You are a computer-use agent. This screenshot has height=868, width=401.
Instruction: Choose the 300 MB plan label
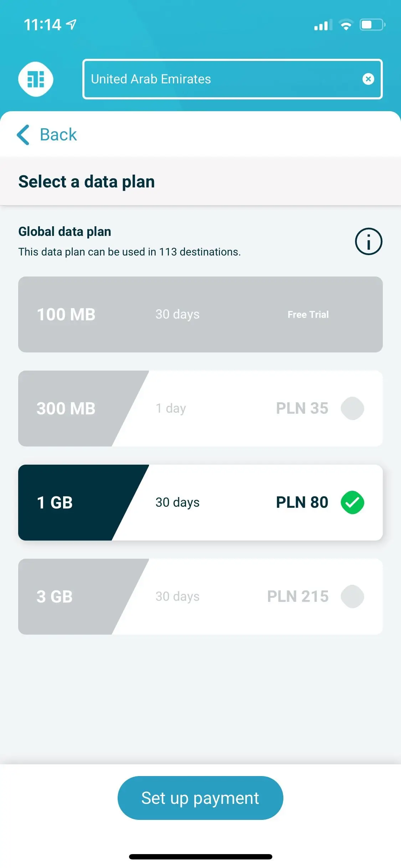pyautogui.click(x=66, y=408)
